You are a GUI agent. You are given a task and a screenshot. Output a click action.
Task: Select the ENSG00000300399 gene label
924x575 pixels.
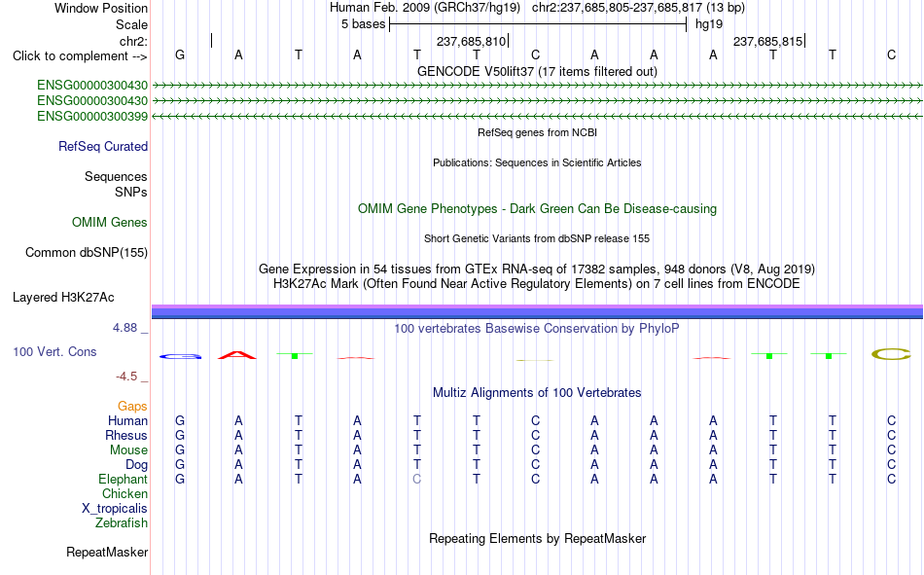[x=92, y=116]
